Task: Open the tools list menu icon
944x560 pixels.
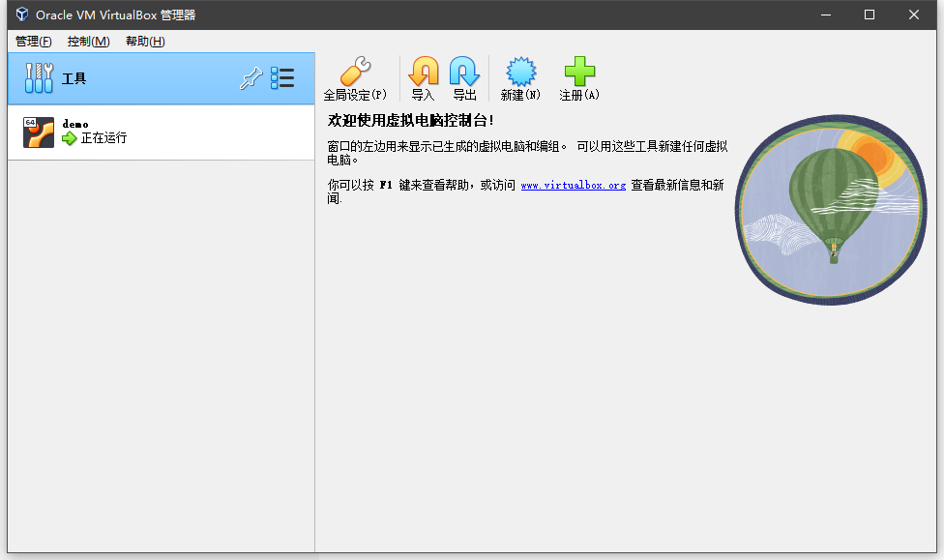Action: (x=282, y=78)
